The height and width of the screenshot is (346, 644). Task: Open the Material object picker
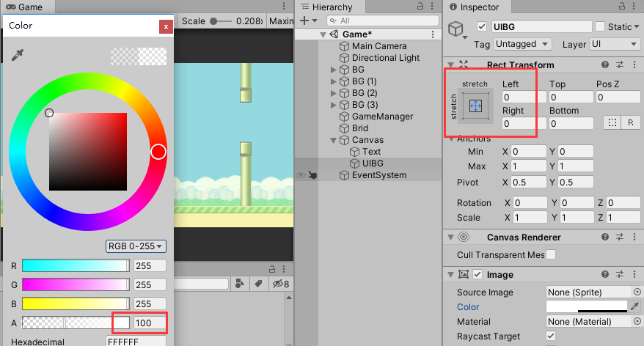tap(637, 321)
